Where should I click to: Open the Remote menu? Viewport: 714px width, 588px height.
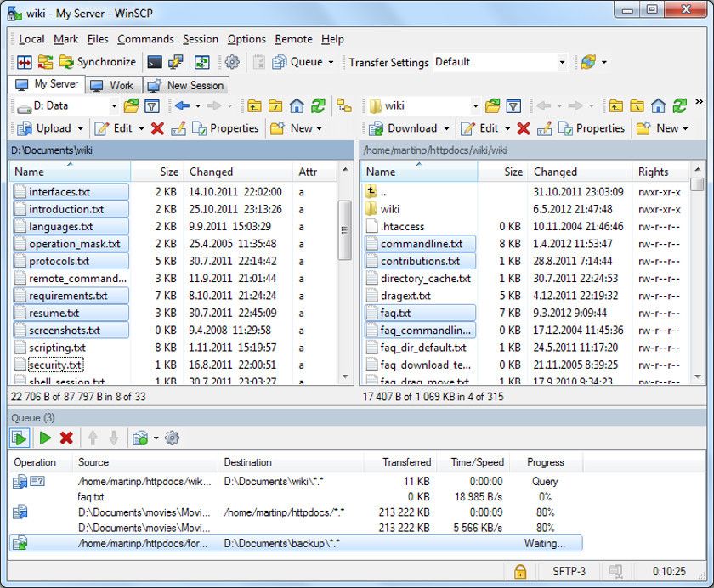pyautogui.click(x=293, y=39)
